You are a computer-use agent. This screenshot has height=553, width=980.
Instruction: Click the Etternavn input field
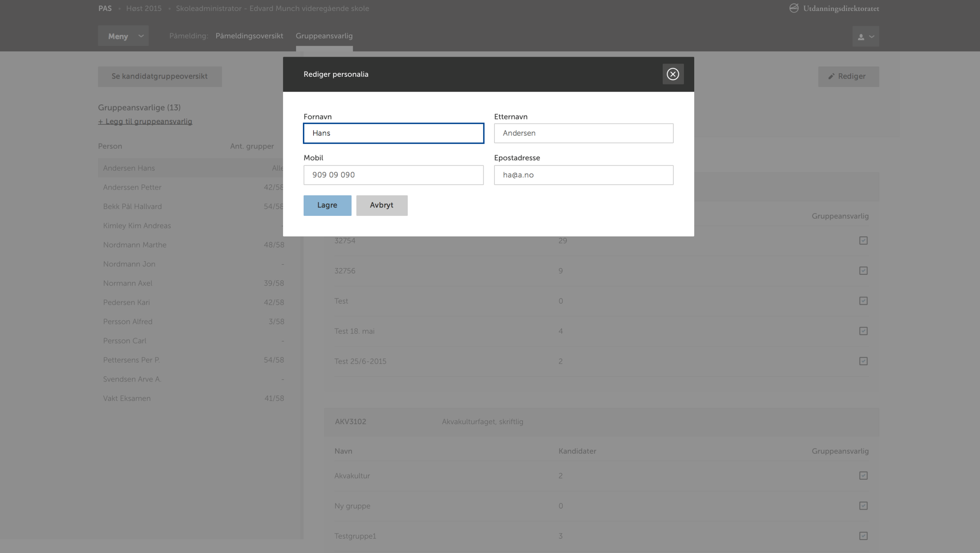pyautogui.click(x=584, y=133)
